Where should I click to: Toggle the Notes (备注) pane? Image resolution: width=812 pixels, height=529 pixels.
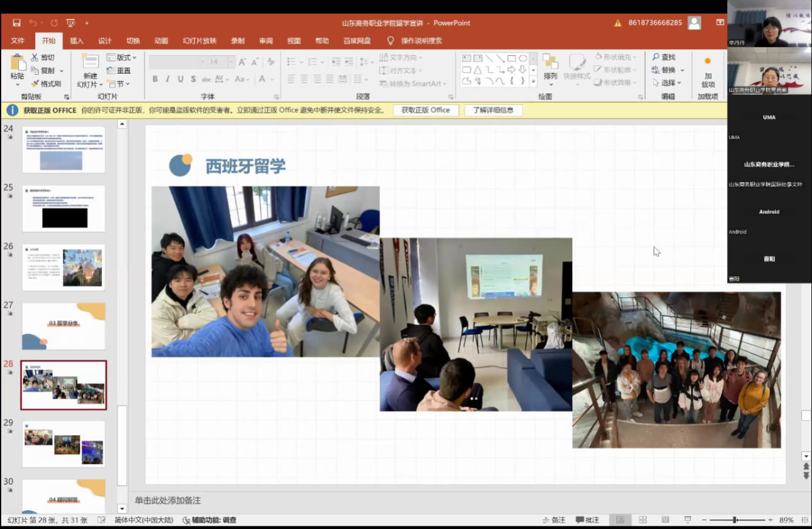pyautogui.click(x=553, y=520)
